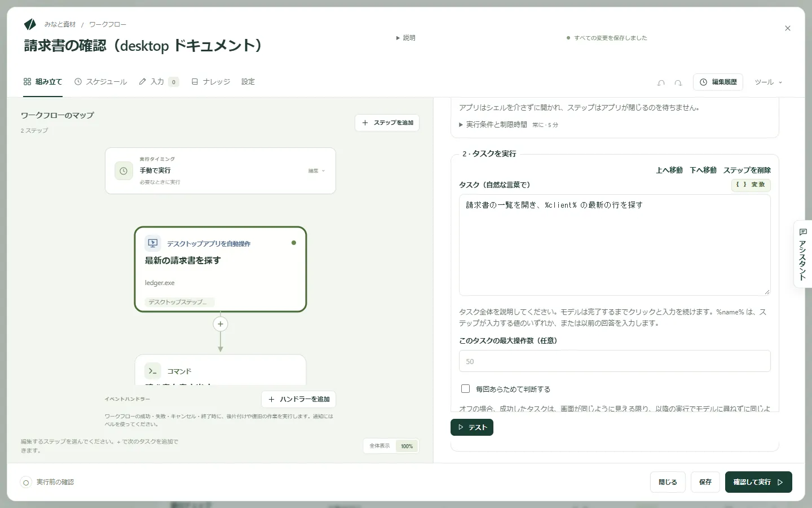Click 下へ移動 link
This screenshot has width=812, height=508.
click(x=703, y=170)
